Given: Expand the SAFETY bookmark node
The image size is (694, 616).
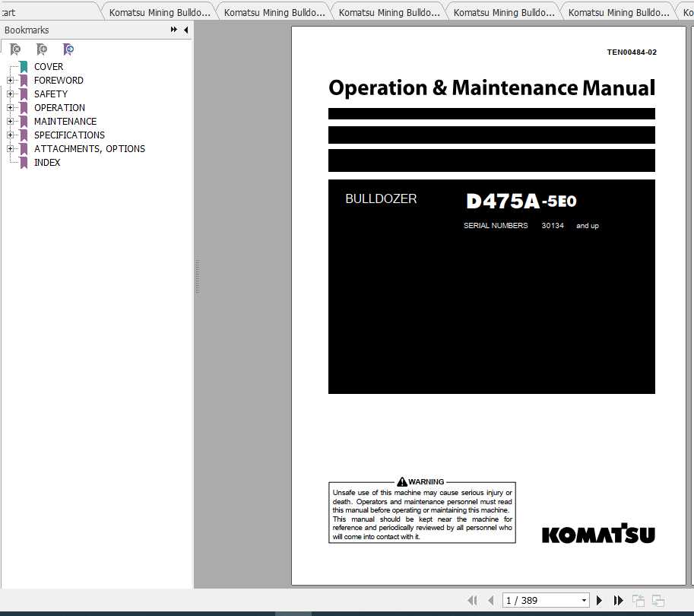Looking at the screenshot, I should 10,94.
